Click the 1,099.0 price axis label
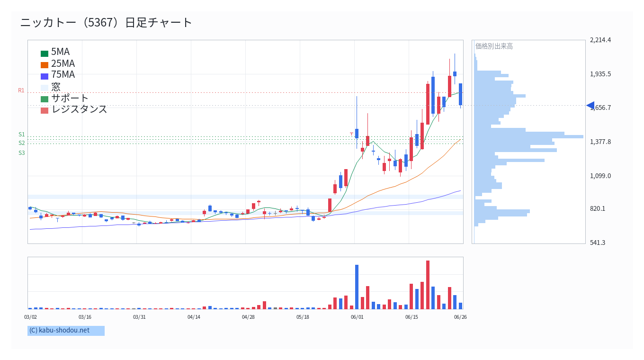 pos(600,176)
